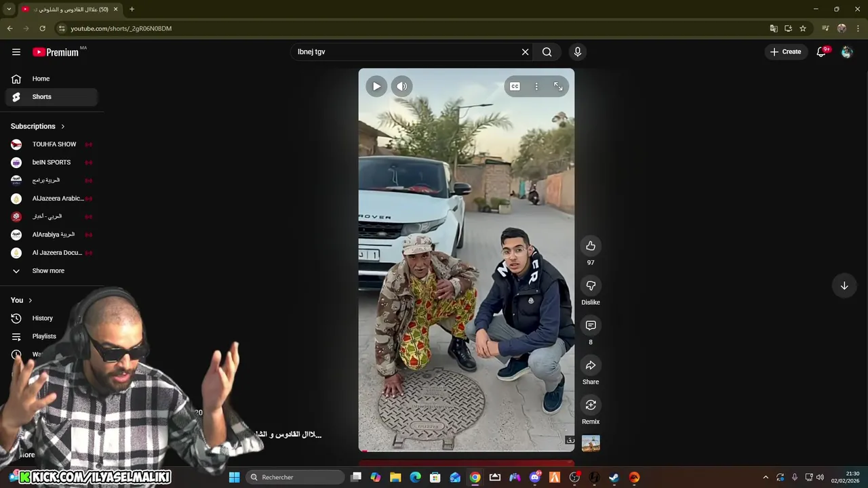Open the YouTube hamburger guide menu
Viewport: 868px width, 488px height.
[16, 52]
